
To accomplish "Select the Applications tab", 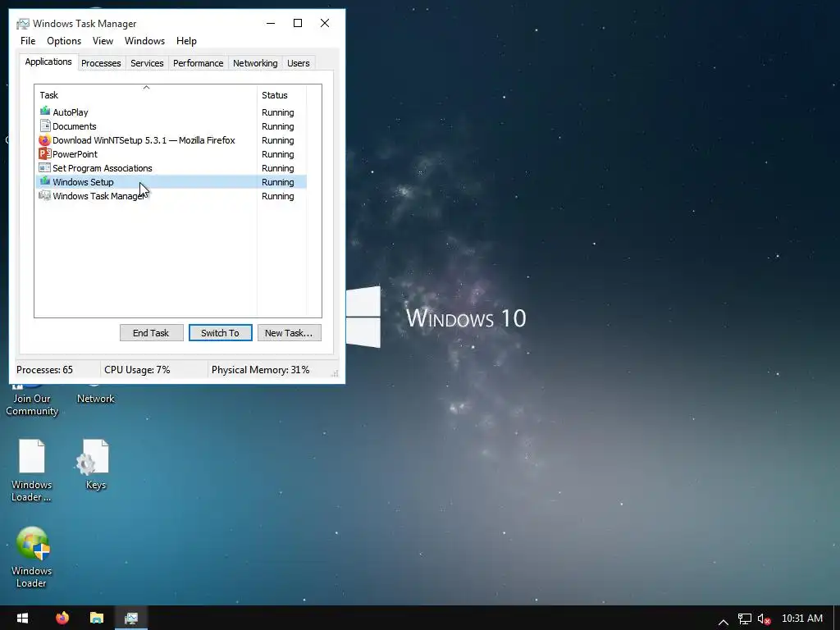I will tap(48, 62).
